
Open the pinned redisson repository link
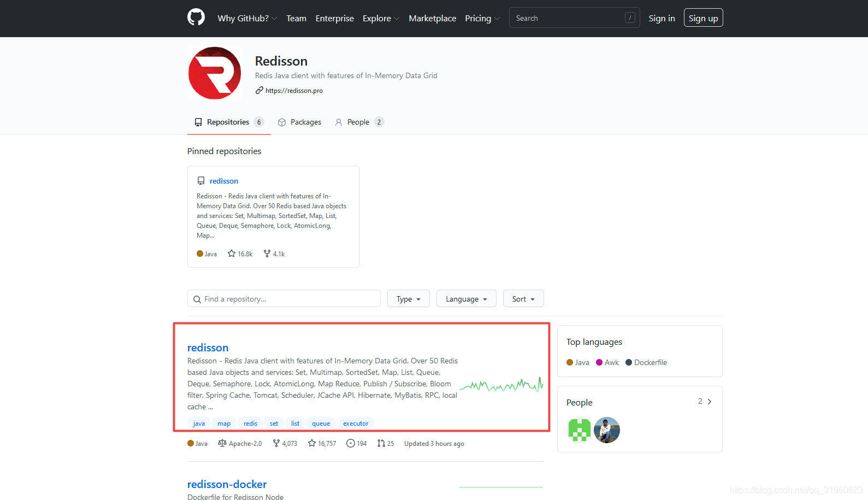coord(224,181)
